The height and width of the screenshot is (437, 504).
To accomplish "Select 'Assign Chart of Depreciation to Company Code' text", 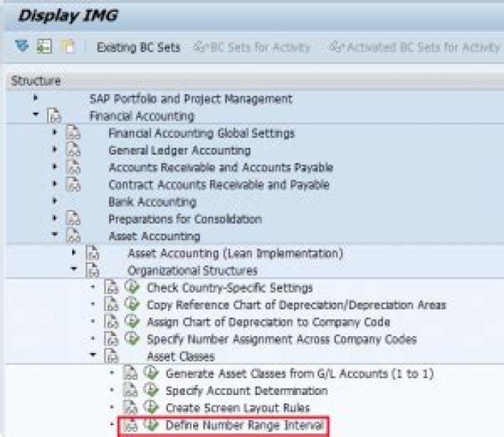I will coord(269,322).
